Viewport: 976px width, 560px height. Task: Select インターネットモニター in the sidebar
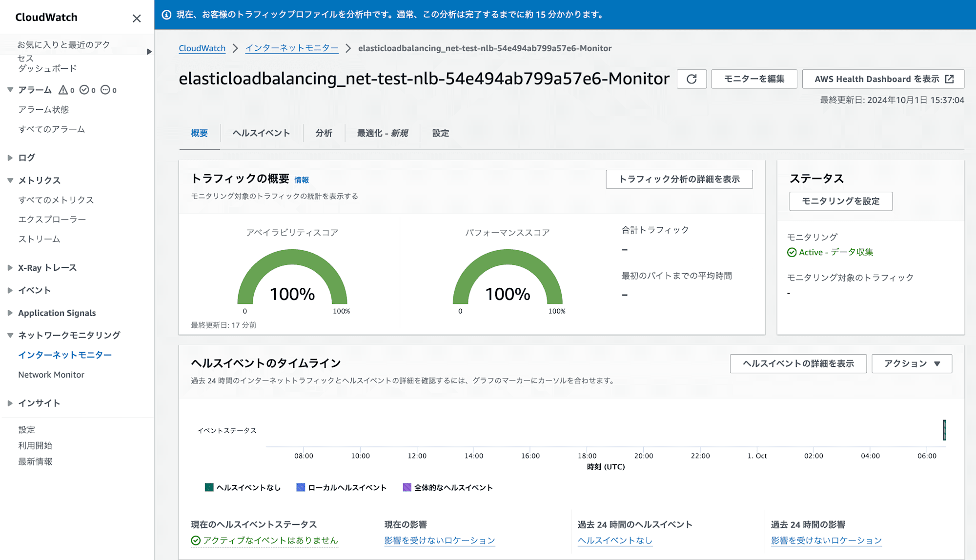[65, 355]
